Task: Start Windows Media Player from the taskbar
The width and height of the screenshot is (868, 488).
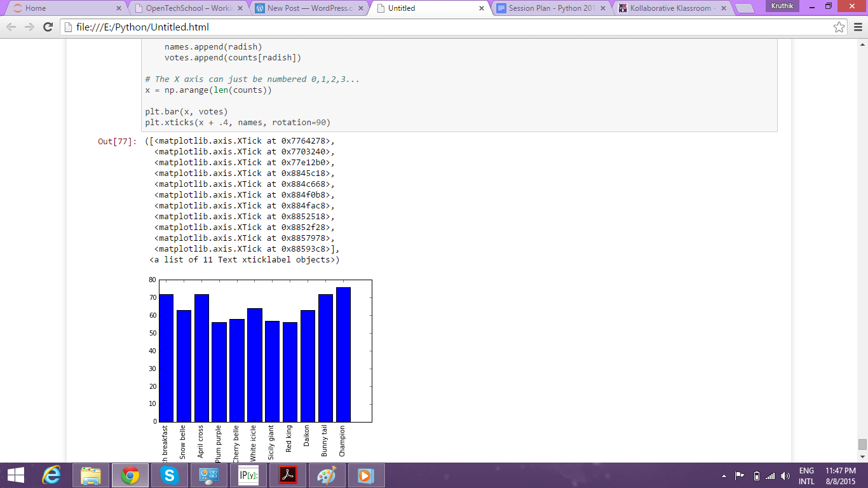Action: click(365, 475)
